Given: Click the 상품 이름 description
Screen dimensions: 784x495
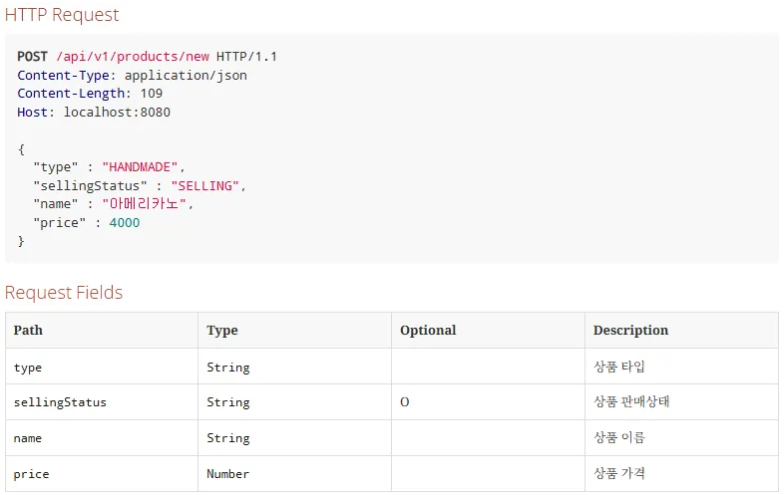Looking at the screenshot, I should (619, 437).
